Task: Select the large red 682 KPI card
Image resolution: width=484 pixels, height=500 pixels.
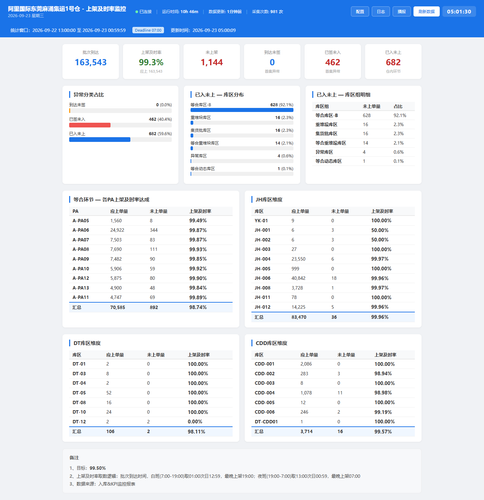Action: [x=393, y=62]
